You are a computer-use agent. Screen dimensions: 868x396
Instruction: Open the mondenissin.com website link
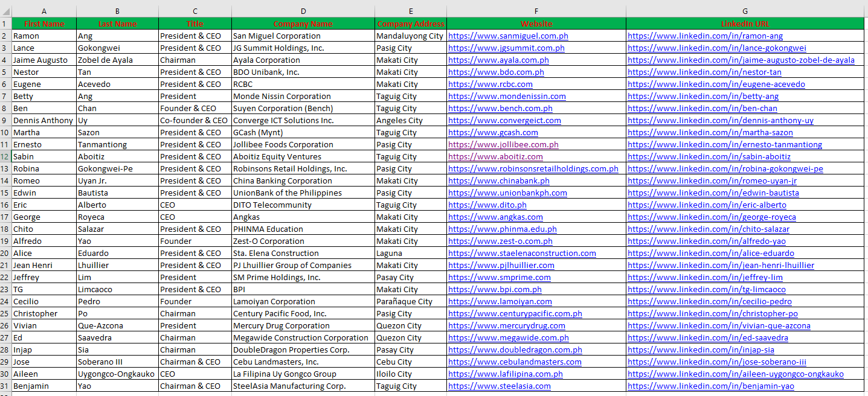tap(507, 96)
